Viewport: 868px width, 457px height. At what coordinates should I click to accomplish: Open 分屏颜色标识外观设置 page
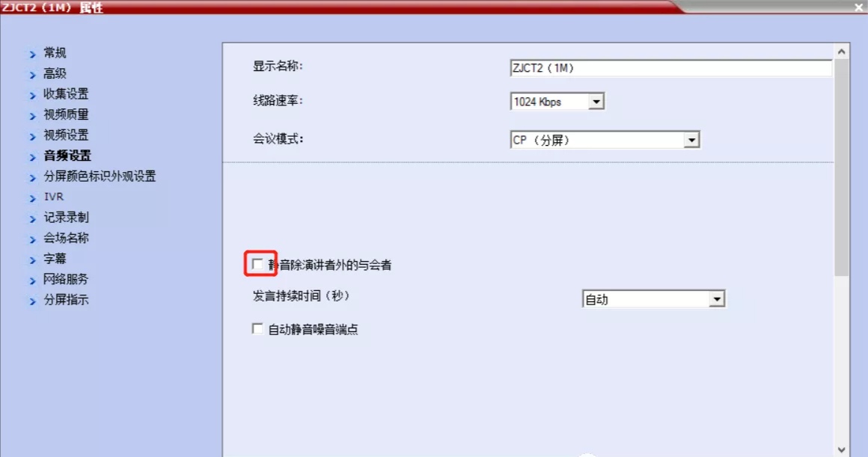point(100,177)
